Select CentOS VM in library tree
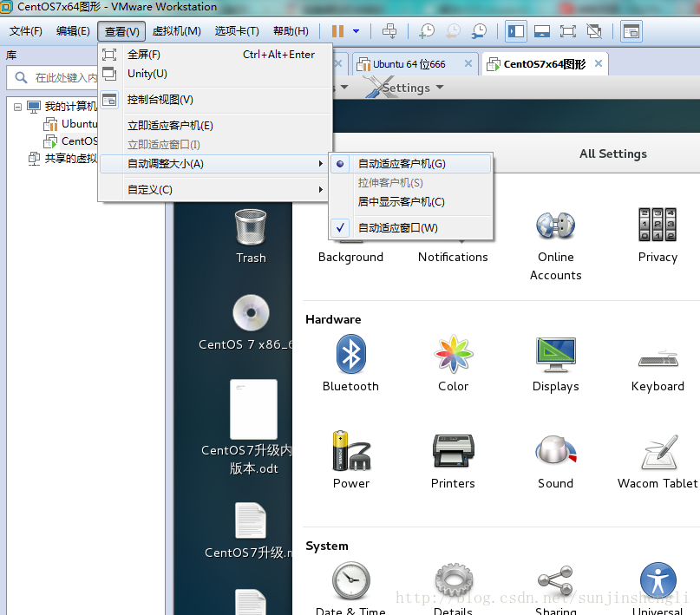The height and width of the screenshot is (615, 700). pyautogui.click(x=71, y=141)
